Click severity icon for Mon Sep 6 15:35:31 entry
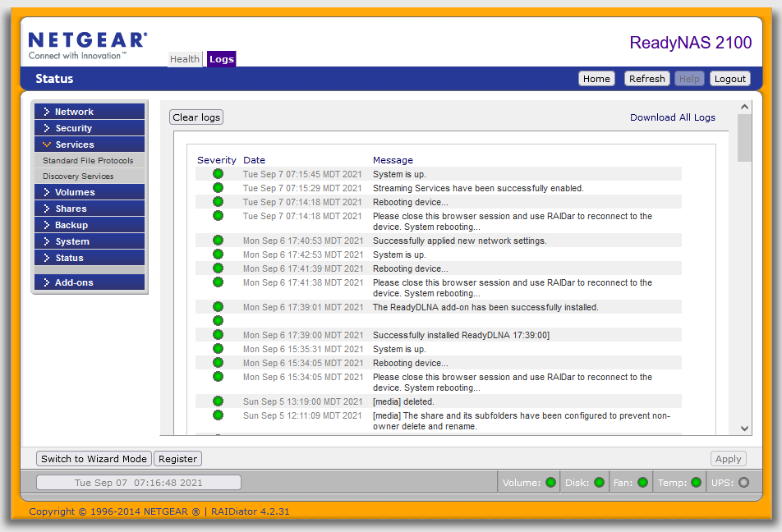The height and width of the screenshot is (532, 782). click(x=218, y=349)
